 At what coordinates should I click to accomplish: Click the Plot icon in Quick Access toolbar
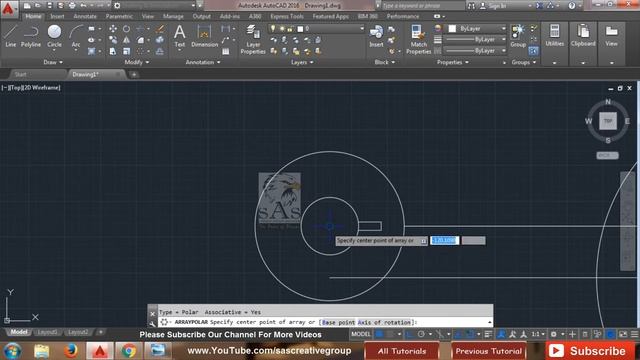pos(72,6)
